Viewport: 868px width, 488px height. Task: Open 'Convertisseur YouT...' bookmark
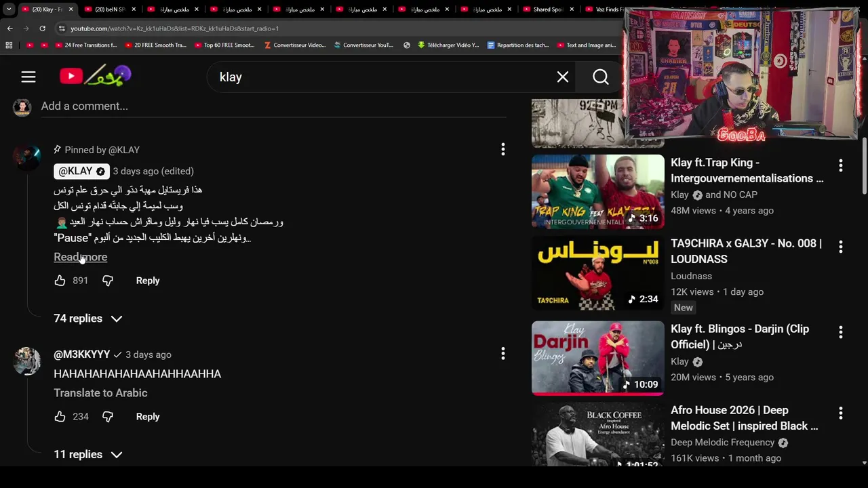pos(364,45)
